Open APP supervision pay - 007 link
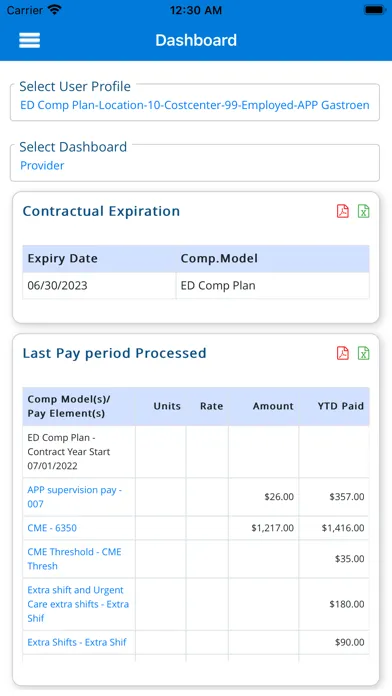Viewport: 392px width, 696px height. click(x=74, y=497)
